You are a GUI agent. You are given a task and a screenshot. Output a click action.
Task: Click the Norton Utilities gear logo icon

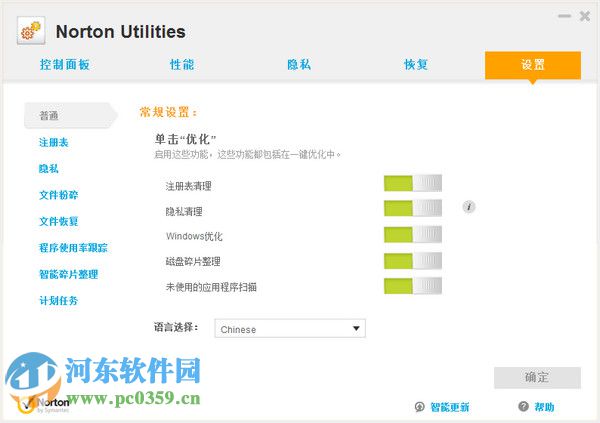pos(31,31)
